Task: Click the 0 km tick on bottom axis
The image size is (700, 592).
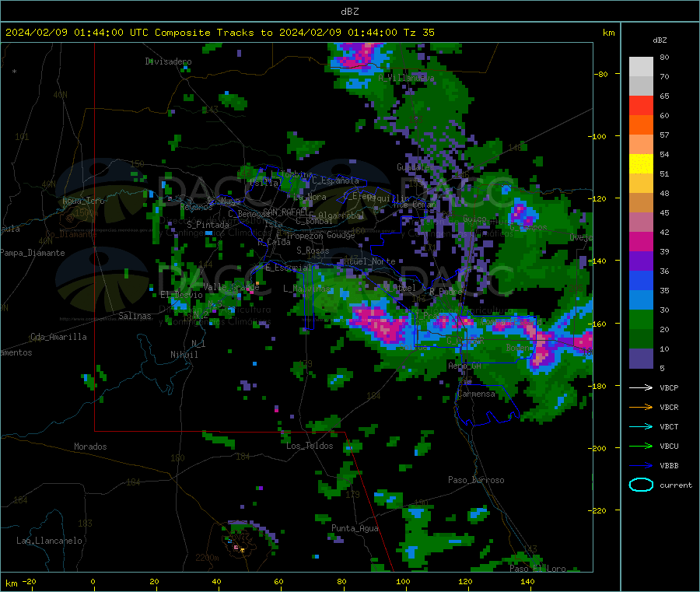Action: click(93, 581)
